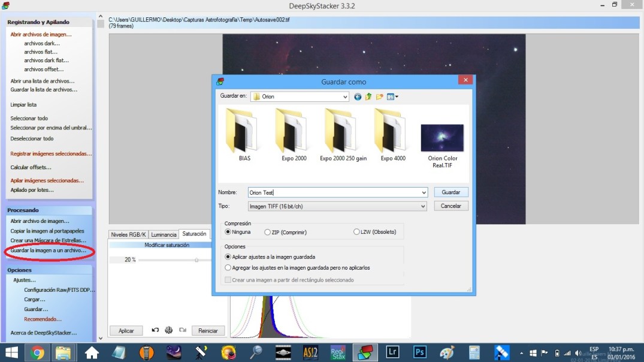
Task: Open RegiStax from the taskbar
Action: tap(337, 352)
